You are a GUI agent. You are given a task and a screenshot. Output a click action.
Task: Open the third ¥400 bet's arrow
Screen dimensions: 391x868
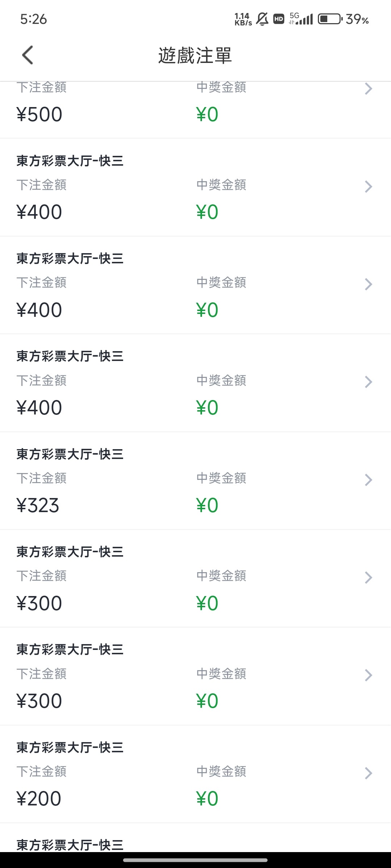368,382
